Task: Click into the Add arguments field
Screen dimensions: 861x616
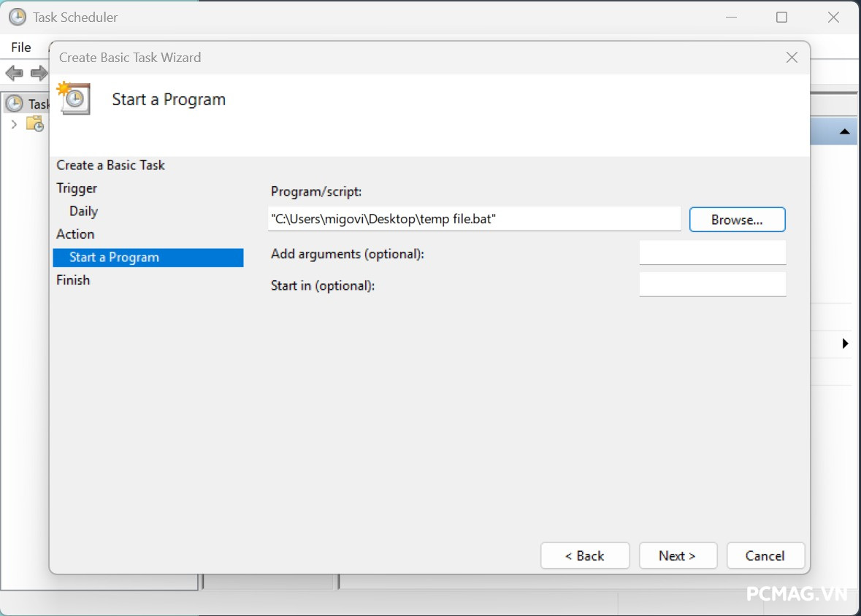Action: pyautogui.click(x=712, y=253)
